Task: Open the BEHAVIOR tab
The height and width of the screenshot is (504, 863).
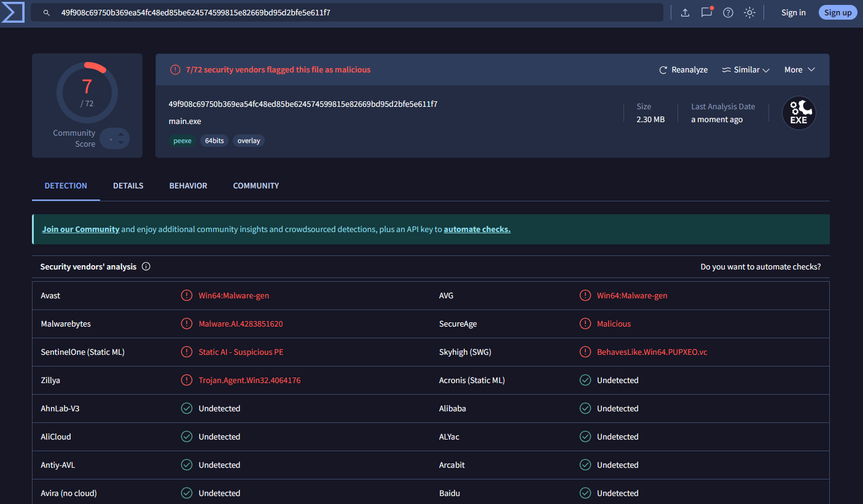Action: pyautogui.click(x=189, y=185)
